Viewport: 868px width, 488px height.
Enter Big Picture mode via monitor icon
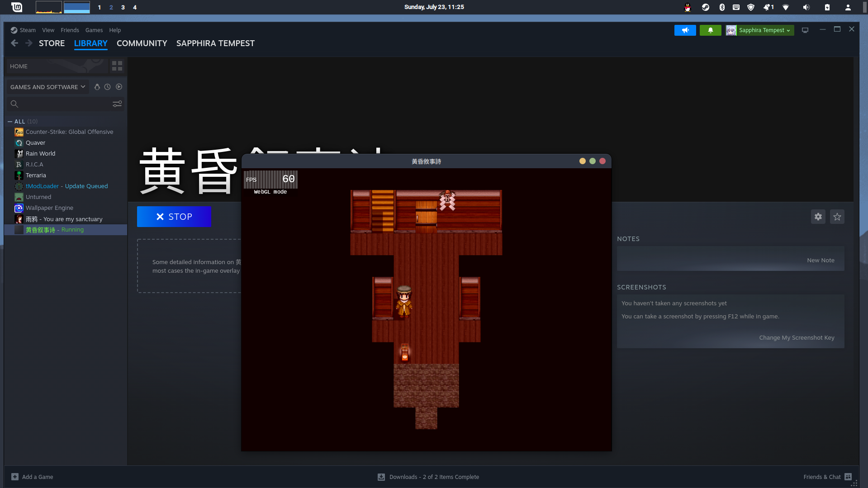tap(805, 30)
